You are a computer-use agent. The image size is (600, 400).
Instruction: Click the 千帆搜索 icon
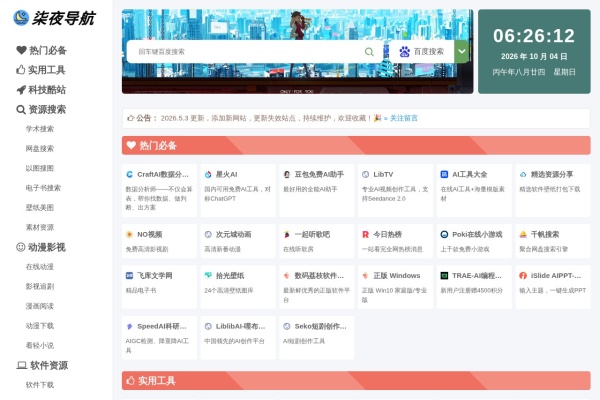[523, 234]
